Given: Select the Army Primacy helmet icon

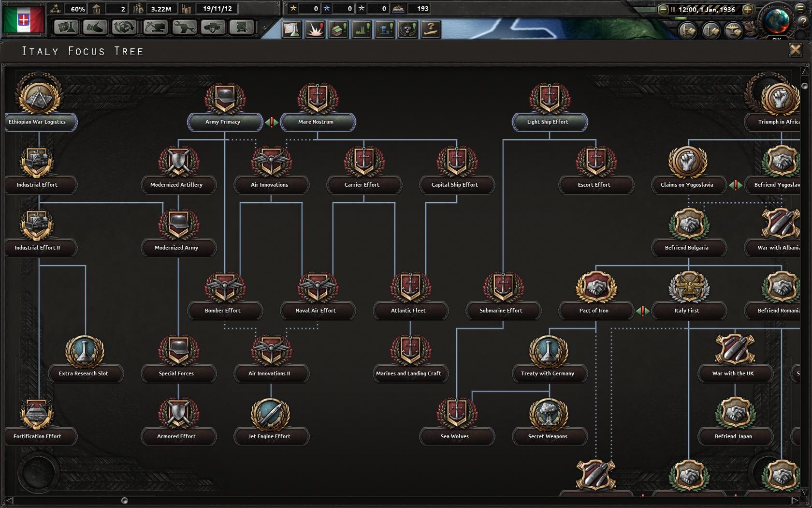Looking at the screenshot, I should tap(225, 98).
